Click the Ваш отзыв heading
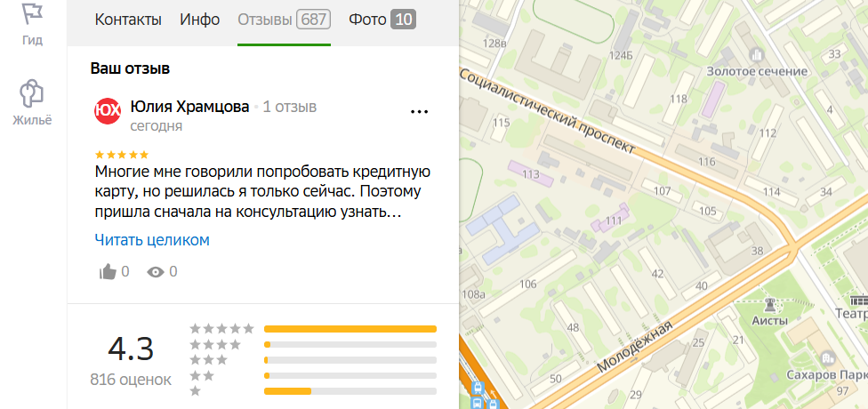The height and width of the screenshot is (409, 868). [130, 68]
